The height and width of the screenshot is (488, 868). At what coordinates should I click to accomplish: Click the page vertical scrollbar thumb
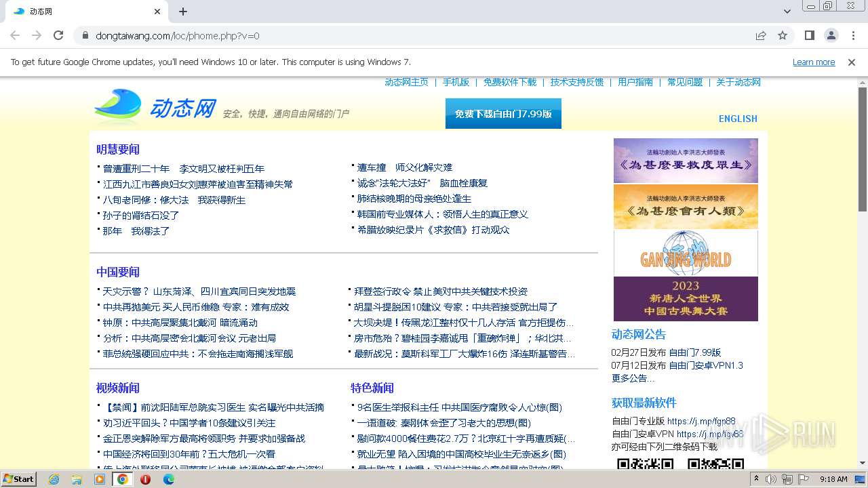pyautogui.click(x=863, y=149)
